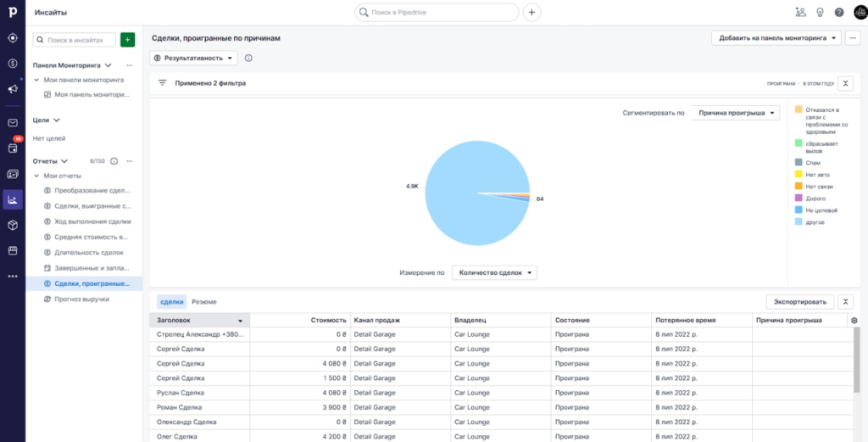Open reports section three-dots menu
The height and width of the screenshot is (442, 868).
(x=130, y=161)
